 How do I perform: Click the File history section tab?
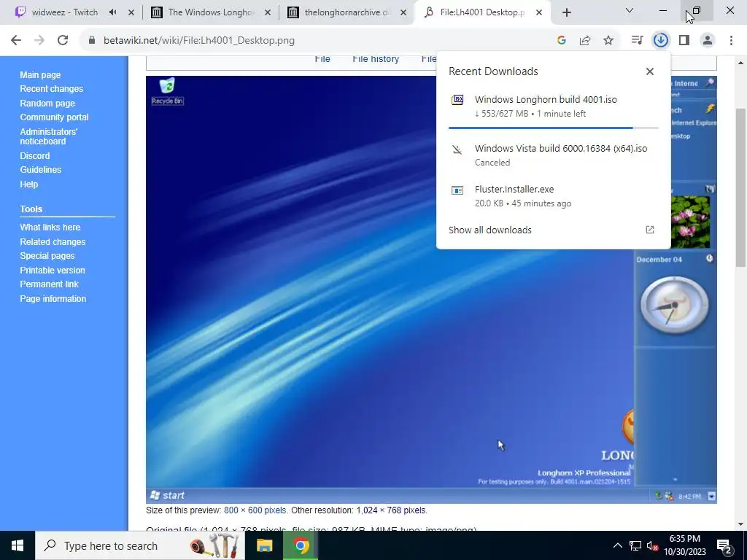(x=376, y=59)
